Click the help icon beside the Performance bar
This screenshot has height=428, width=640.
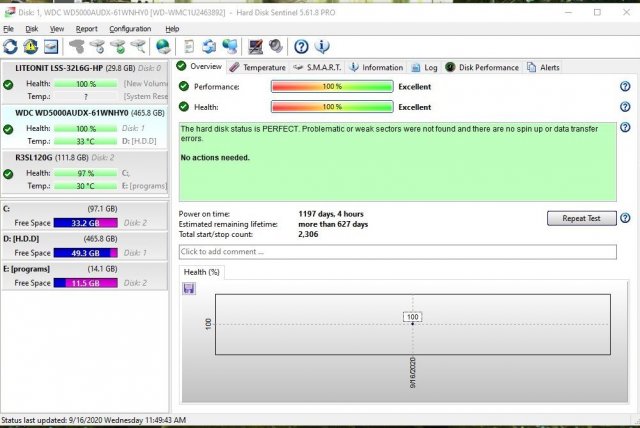point(625,87)
